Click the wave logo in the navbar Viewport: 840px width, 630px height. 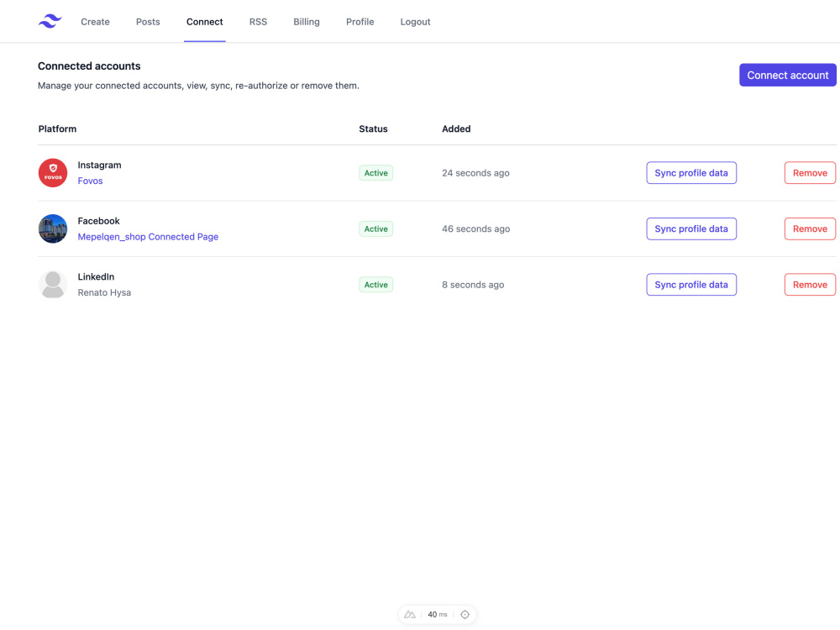50,22
